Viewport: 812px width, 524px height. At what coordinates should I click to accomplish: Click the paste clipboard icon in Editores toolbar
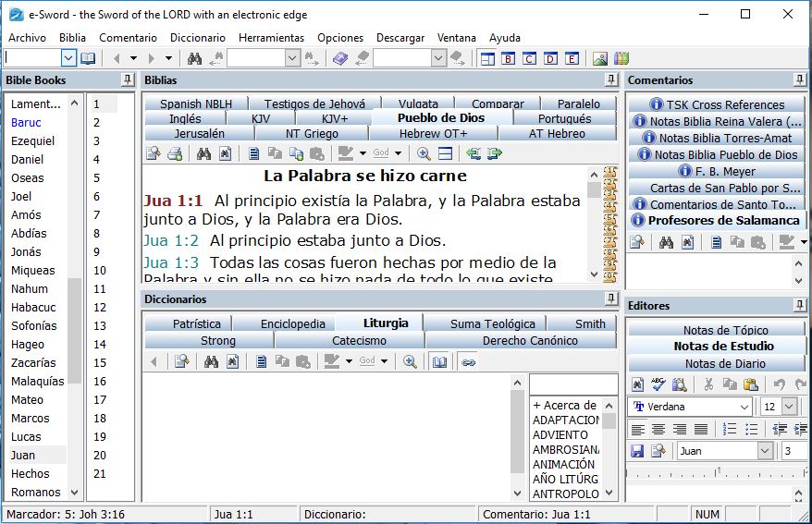point(750,384)
